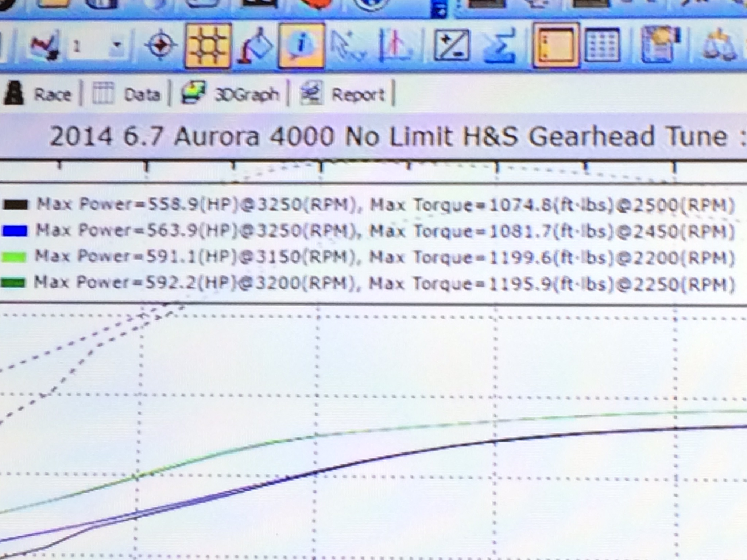Screen dimensions: 747x560
Task: Click the blue legend color swatch
Action: 15,231
